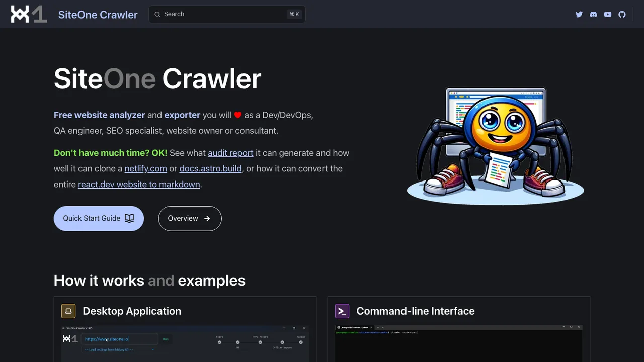Open the Twitter profile icon
The height and width of the screenshot is (362, 644).
point(579,15)
